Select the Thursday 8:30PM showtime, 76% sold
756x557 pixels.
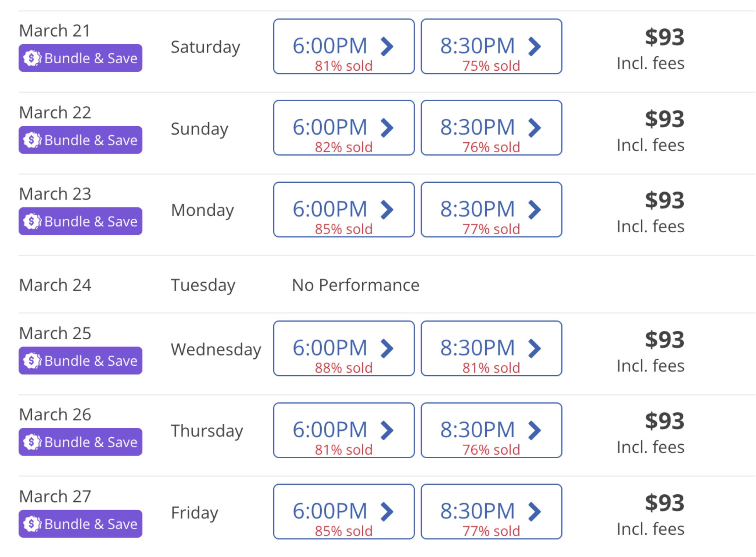point(491,430)
